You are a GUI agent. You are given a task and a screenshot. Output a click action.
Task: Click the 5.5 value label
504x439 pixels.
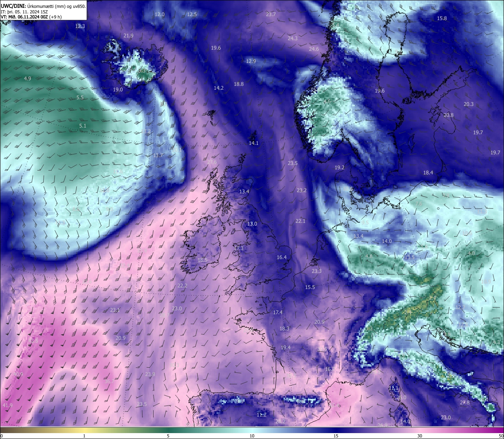[80, 97]
